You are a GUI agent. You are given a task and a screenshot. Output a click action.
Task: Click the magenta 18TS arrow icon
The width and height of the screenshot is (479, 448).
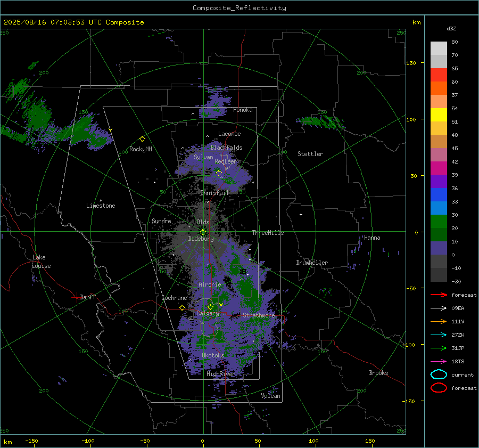pyautogui.click(x=439, y=362)
